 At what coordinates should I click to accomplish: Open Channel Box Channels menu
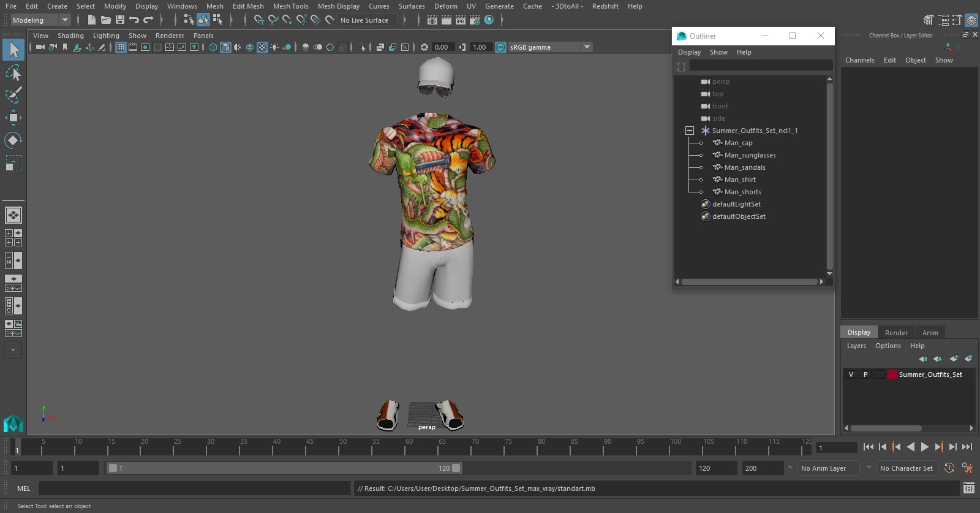click(859, 60)
